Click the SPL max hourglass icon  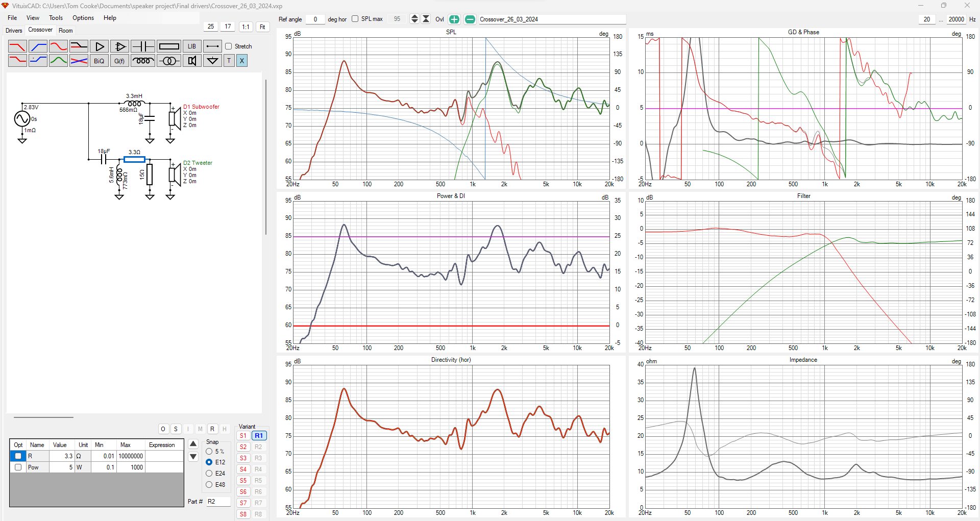[426, 19]
